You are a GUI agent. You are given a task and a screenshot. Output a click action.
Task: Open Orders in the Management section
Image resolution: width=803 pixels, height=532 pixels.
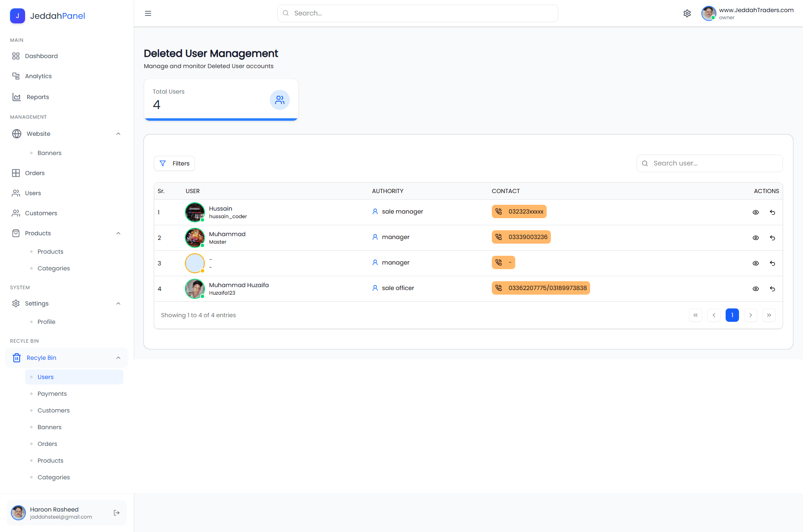(x=66, y=173)
